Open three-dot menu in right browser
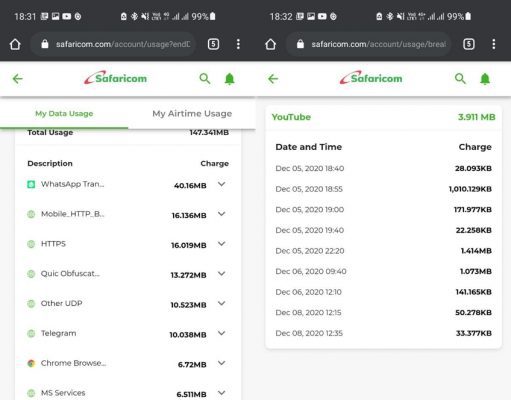The width and height of the screenshot is (511, 400). point(494,44)
